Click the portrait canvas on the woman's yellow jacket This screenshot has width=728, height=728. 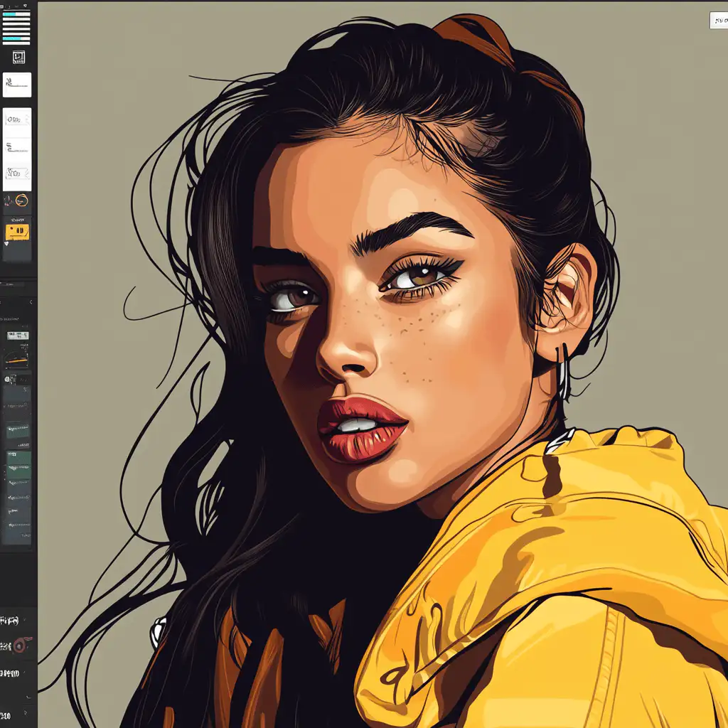click(569, 569)
